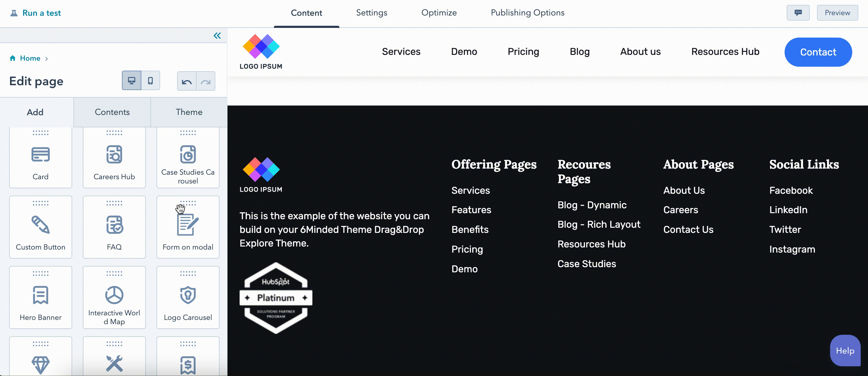868x376 pixels.
Task: Click the Run a test link
Action: coord(42,13)
